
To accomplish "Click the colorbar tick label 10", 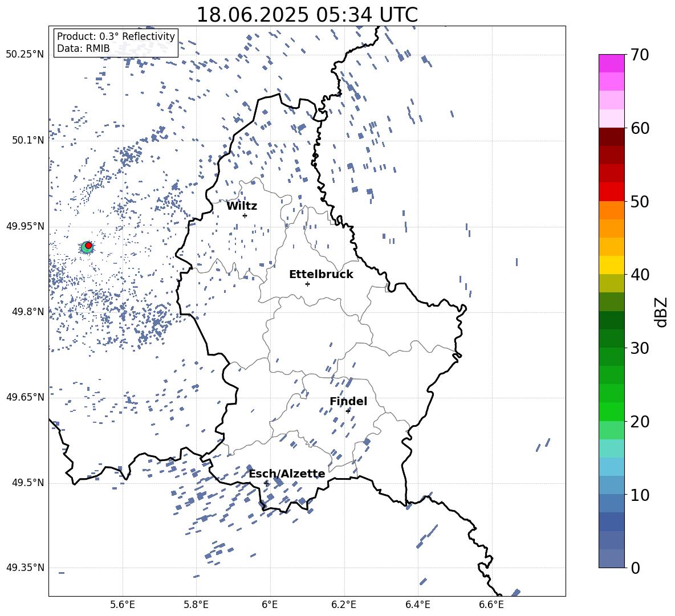I will click(640, 495).
